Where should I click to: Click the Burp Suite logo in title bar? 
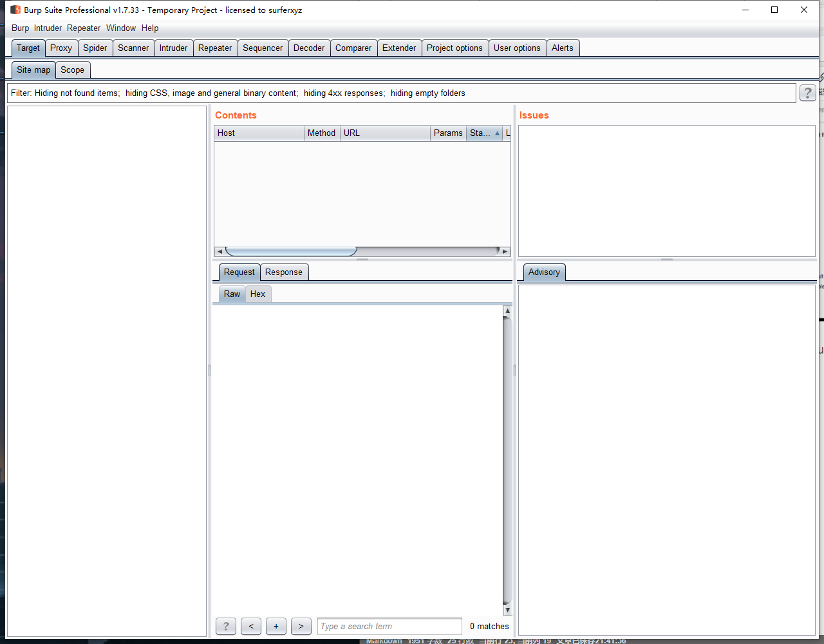click(x=15, y=10)
